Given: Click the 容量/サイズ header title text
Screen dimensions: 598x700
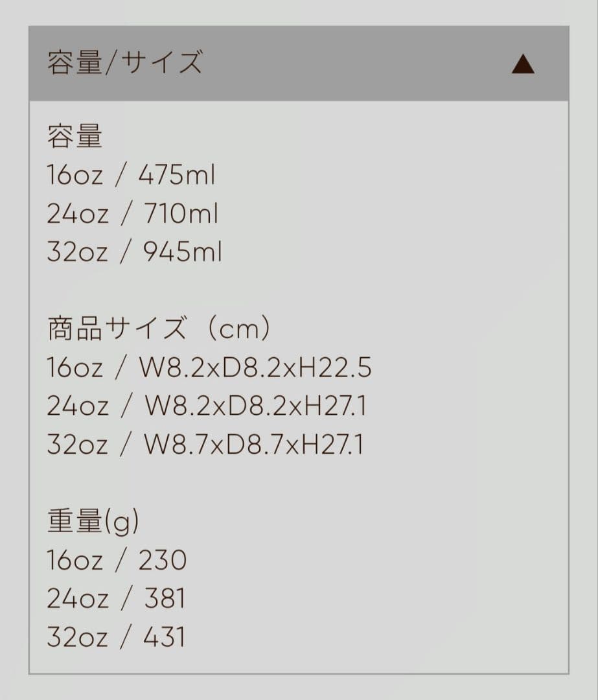Looking at the screenshot, I should (124, 64).
